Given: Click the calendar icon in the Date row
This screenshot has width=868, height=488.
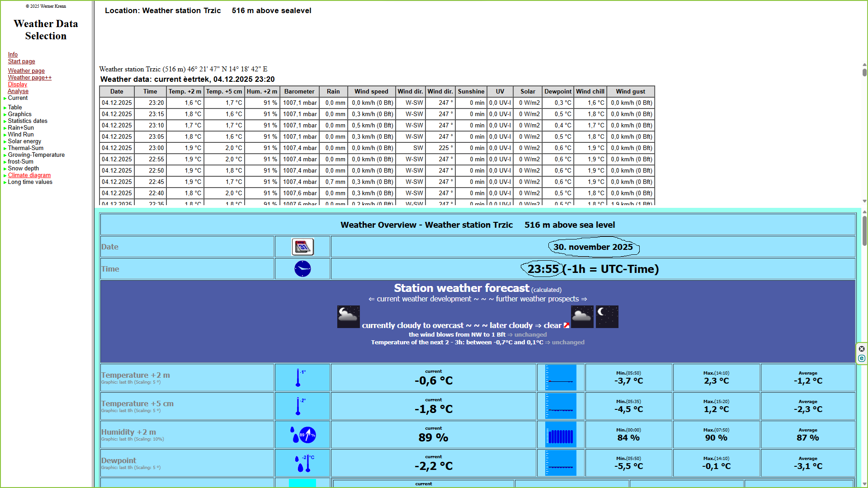Looking at the screenshot, I should pos(302,247).
